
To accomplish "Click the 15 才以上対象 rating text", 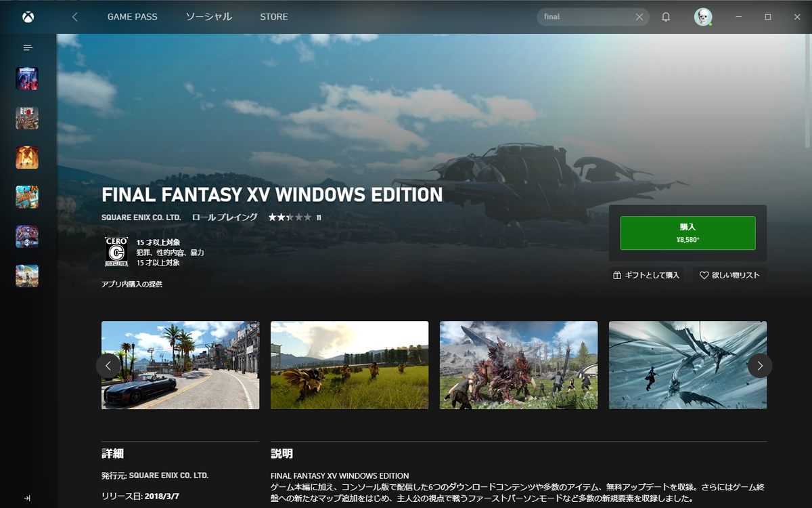I will pyautogui.click(x=158, y=242).
